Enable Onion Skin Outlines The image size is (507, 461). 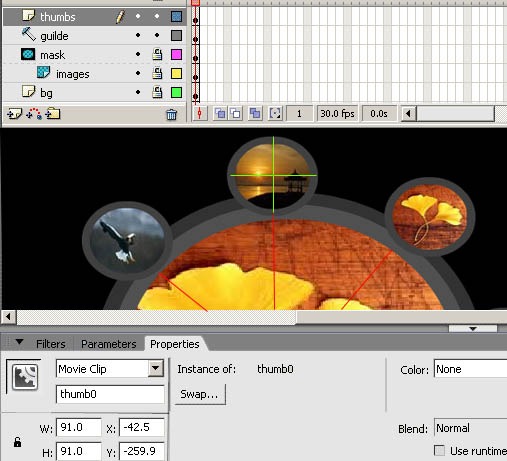pyautogui.click(x=236, y=114)
